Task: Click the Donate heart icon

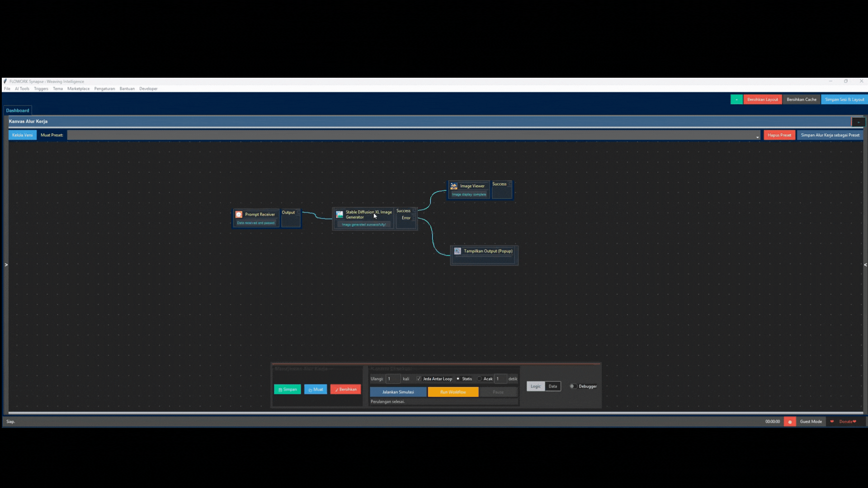Action: (x=832, y=422)
